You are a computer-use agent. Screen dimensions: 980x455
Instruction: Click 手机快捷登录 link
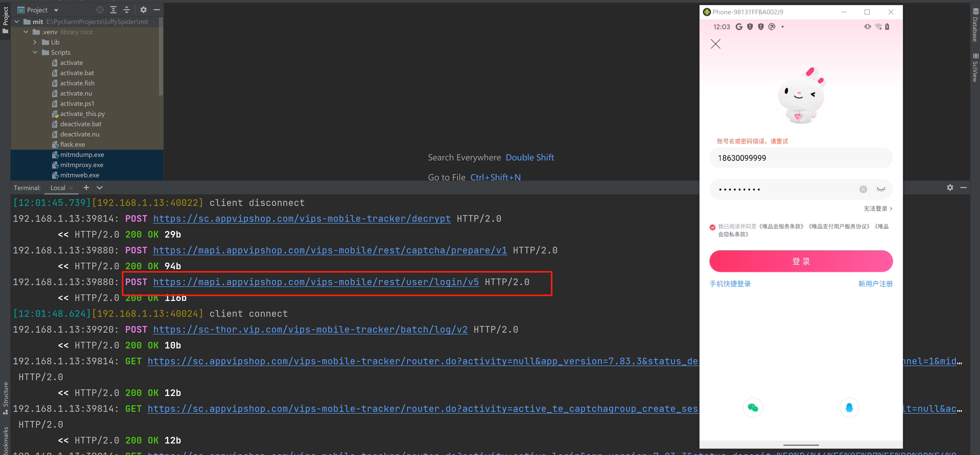click(x=730, y=284)
